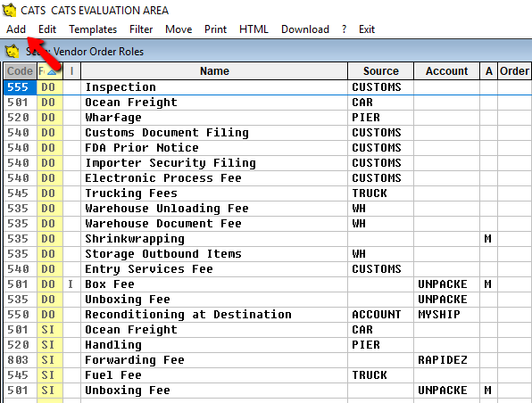Select the Wharfage row

coord(268,118)
